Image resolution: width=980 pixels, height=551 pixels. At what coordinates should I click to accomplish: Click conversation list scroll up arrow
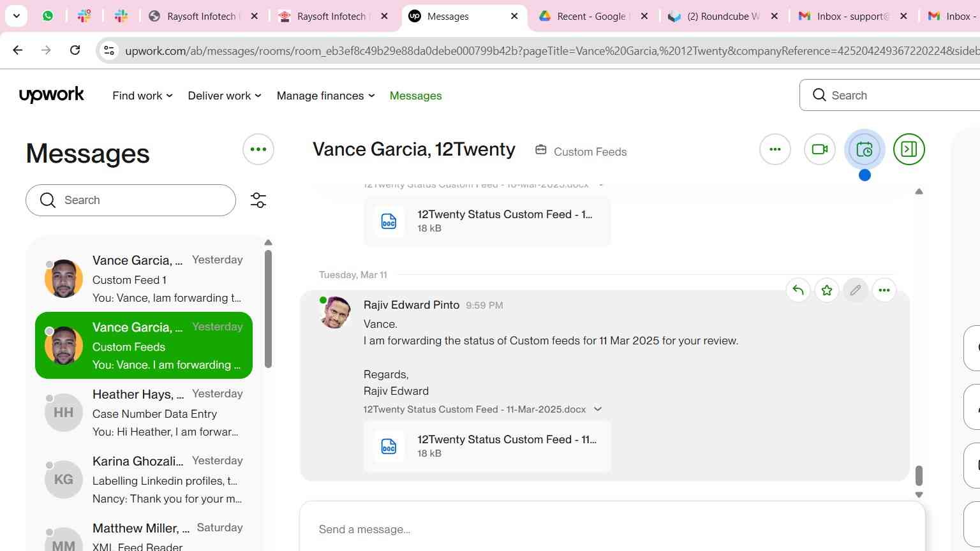coord(268,242)
